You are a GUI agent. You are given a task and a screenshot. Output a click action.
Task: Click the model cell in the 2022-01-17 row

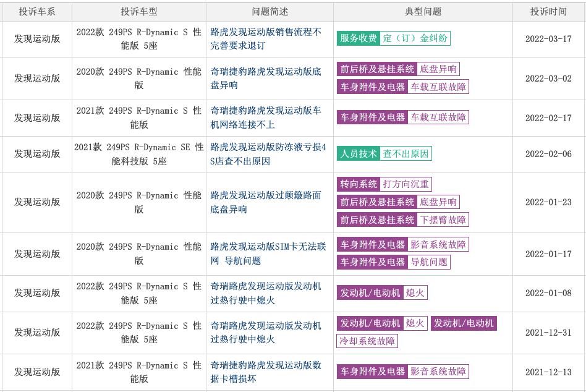139,254
